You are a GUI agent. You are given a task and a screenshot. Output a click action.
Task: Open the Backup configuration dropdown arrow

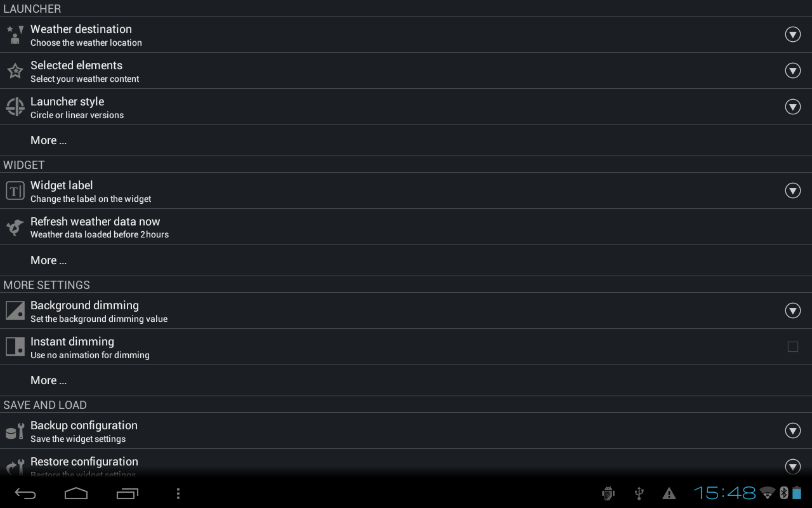point(793,431)
